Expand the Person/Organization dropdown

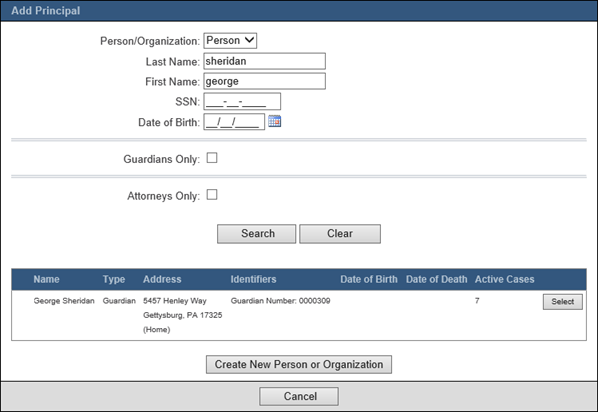230,40
